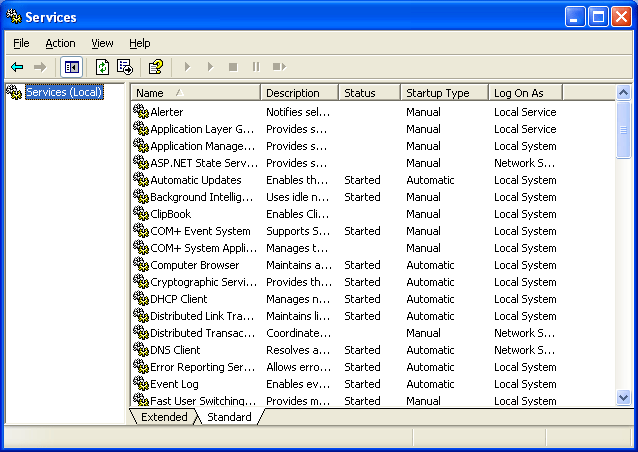Viewport: 638px width, 452px height.
Task: Click the ClipBook service icon
Action: click(141, 214)
